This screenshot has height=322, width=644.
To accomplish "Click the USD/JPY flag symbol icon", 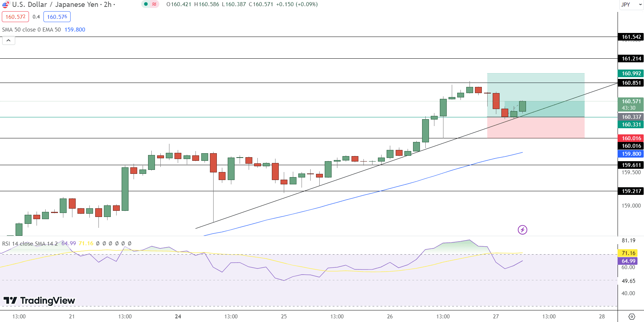I will pyautogui.click(x=5, y=4).
